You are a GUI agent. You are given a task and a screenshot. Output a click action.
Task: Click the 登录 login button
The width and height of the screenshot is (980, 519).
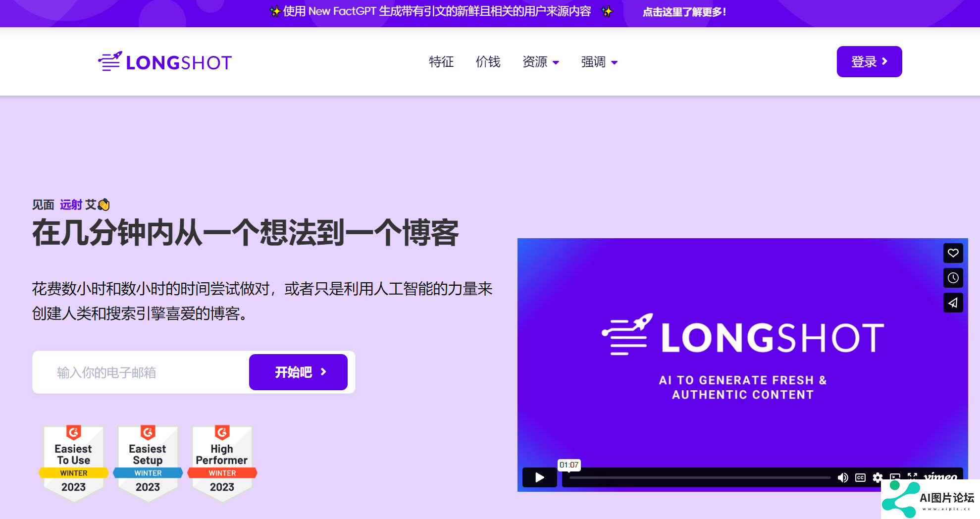coord(869,61)
